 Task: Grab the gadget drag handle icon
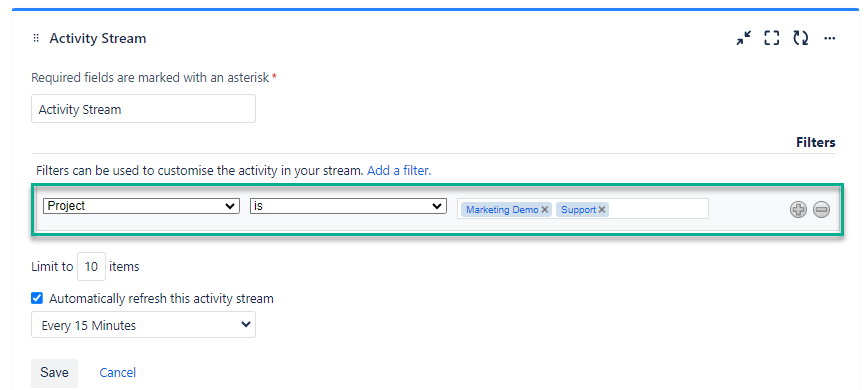(x=36, y=38)
